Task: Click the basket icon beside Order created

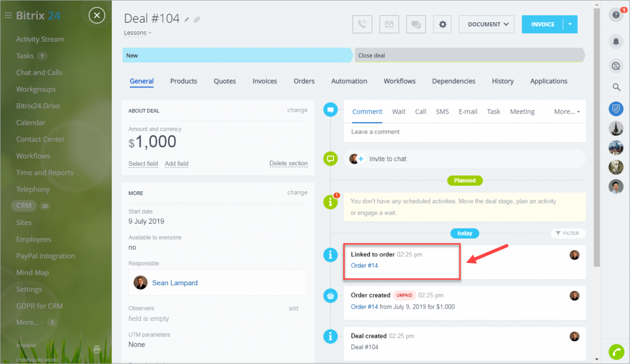Action: coord(330,296)
